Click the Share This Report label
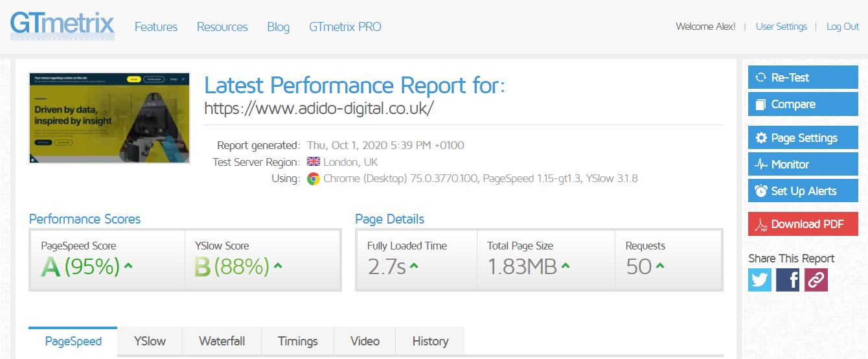Viewport: 868px width, 359px height. click(791, 259)
